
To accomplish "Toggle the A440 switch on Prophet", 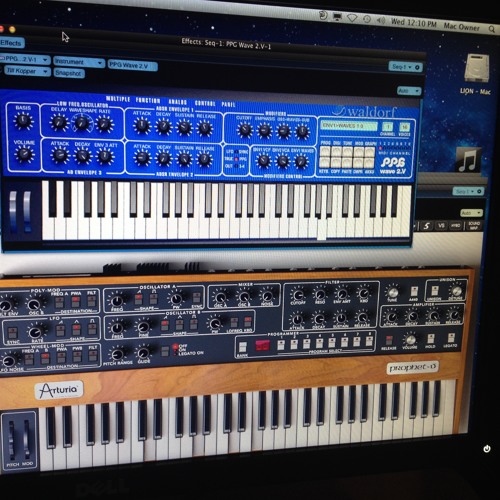I will tap(414, 291).
